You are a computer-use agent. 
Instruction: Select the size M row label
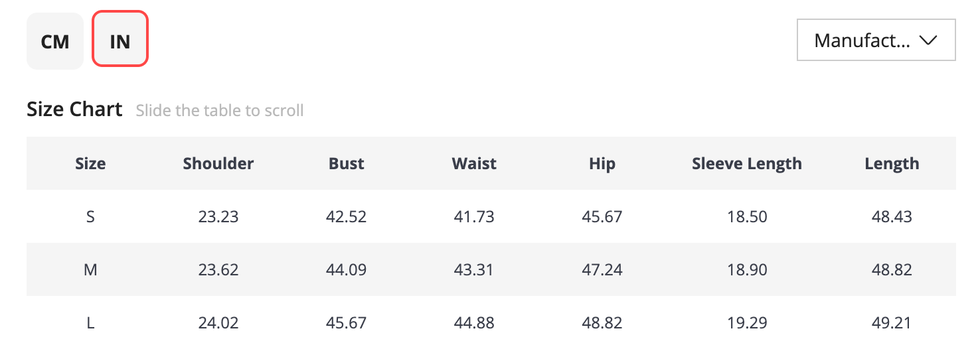90,269
